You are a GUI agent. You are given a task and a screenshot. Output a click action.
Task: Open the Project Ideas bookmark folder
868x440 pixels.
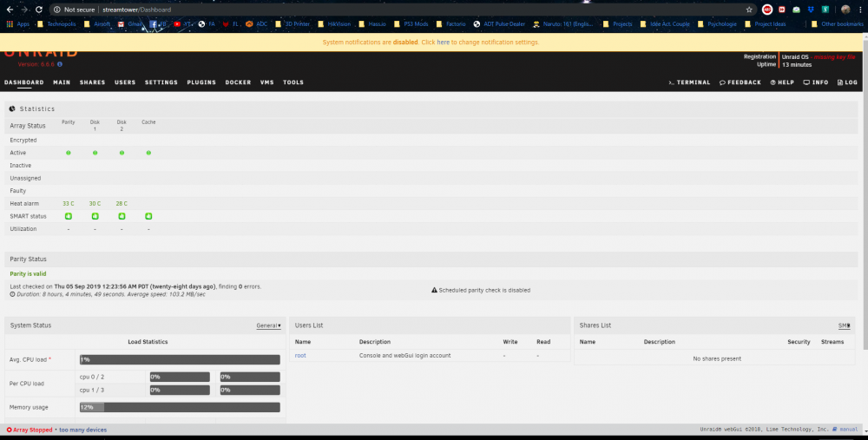[x=765, y=24]
